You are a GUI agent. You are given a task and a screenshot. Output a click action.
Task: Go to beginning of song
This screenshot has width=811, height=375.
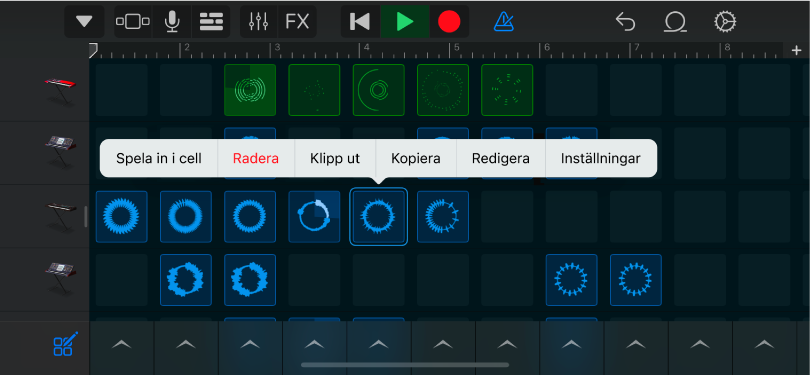[x=360, y=22]
